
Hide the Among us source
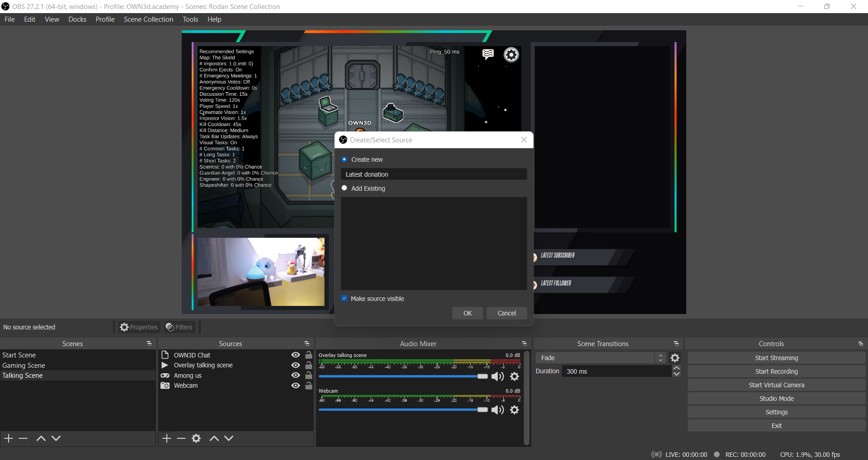pyautogui.click(x=296, y=376)
